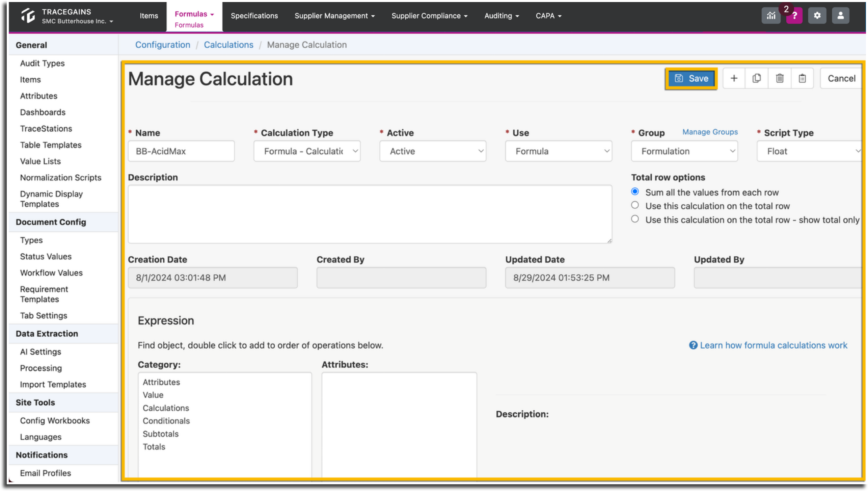
Task: Open the Specifications menu item
Action: 254,16
